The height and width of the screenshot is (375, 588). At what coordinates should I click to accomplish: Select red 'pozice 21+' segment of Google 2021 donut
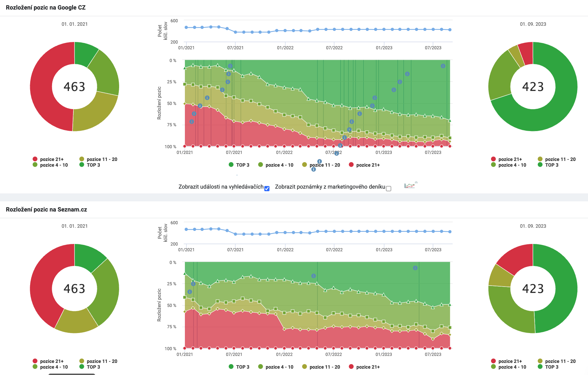pos(41,87)
